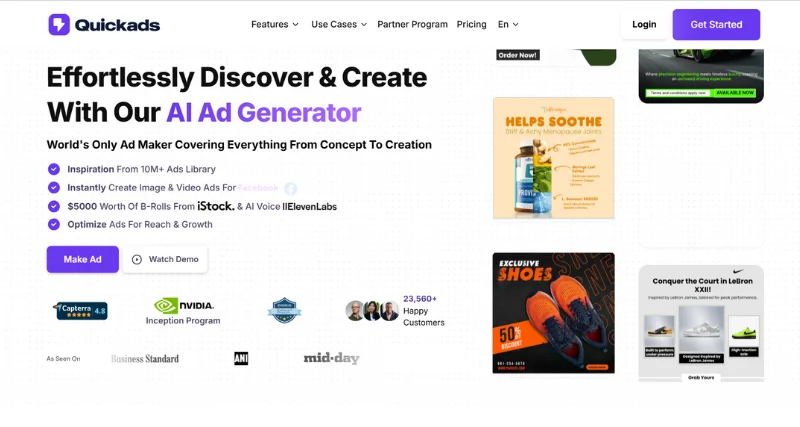
Task: Open the Exclusive Shoes ad thumbnail
Action: (554, 313)
